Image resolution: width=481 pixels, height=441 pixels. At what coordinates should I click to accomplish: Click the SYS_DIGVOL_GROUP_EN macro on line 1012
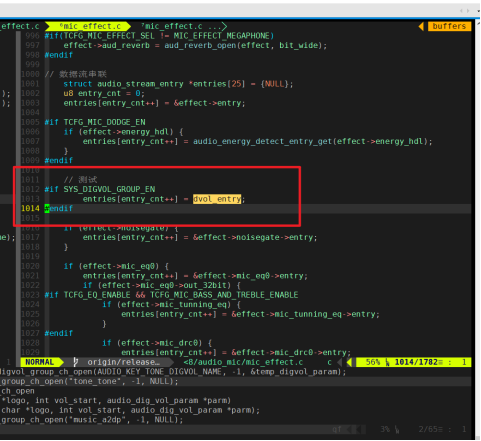[109, 189]
